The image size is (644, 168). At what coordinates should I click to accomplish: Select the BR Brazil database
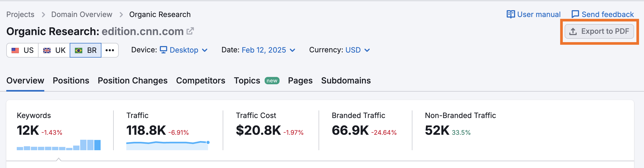click(86, 50)
